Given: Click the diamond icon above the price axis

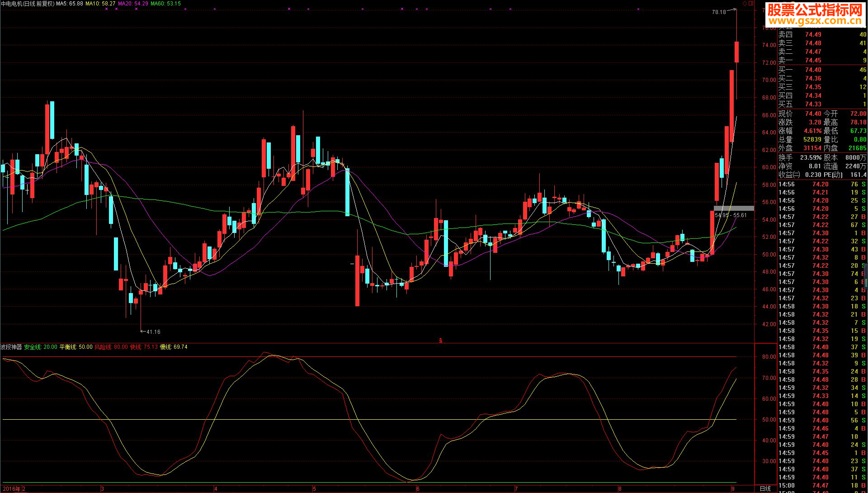Looking at the screenshot, I should 745,3.
